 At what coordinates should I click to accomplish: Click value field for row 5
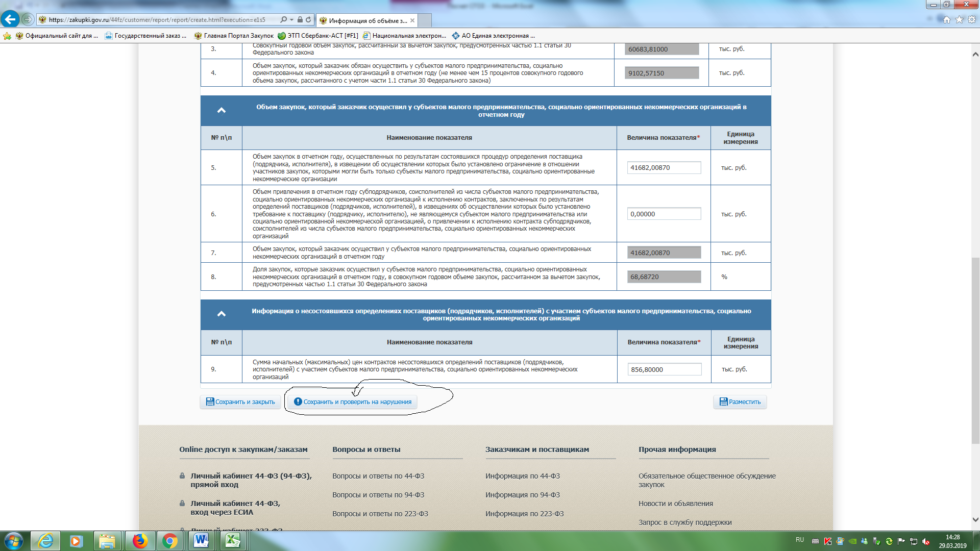664,168
